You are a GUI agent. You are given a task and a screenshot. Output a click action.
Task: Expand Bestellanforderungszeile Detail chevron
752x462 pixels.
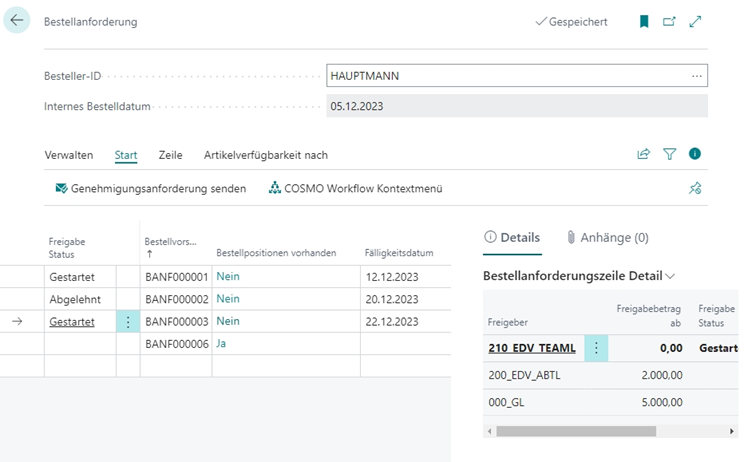click(670, 276)
